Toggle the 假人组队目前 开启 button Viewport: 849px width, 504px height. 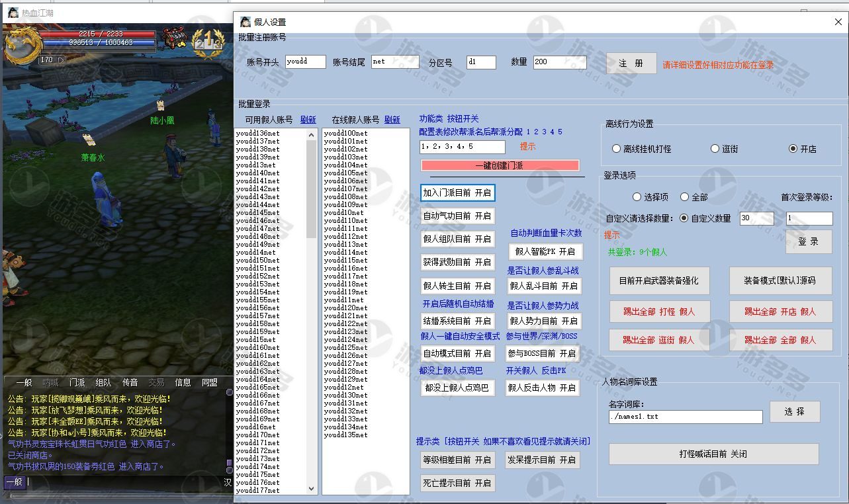tap(457, 239)
